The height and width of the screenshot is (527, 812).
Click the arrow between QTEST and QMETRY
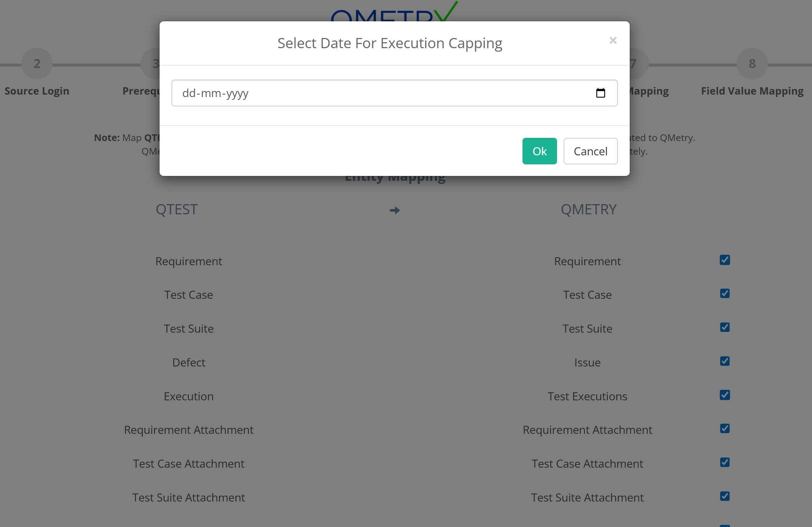click(x=395, y=210)
